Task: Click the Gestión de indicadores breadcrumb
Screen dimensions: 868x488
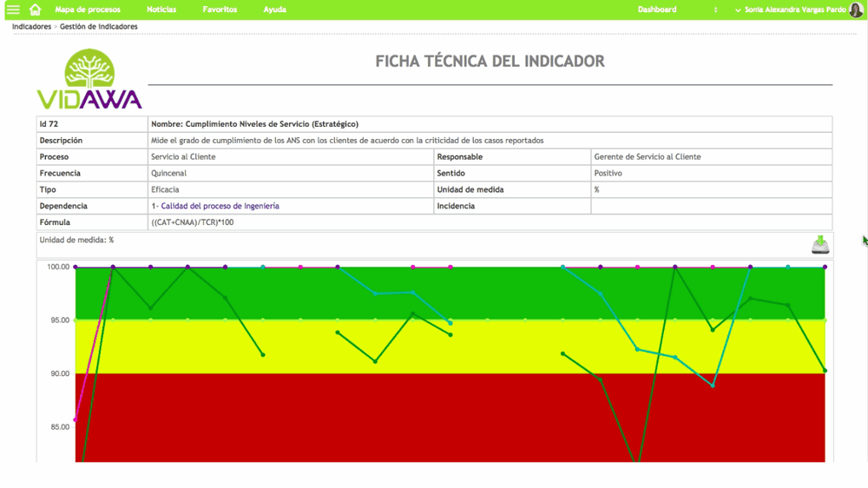Action: pos(99,27)
